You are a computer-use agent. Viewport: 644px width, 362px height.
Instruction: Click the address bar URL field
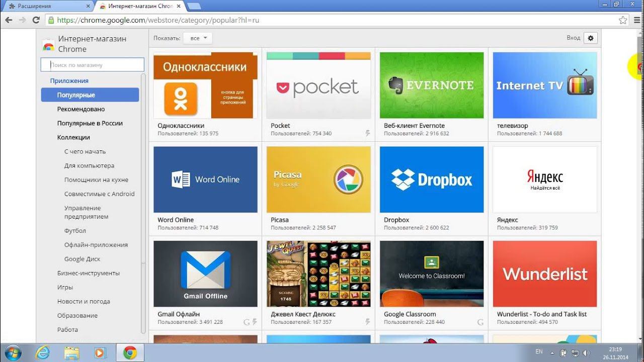click(x=331, y=20)
